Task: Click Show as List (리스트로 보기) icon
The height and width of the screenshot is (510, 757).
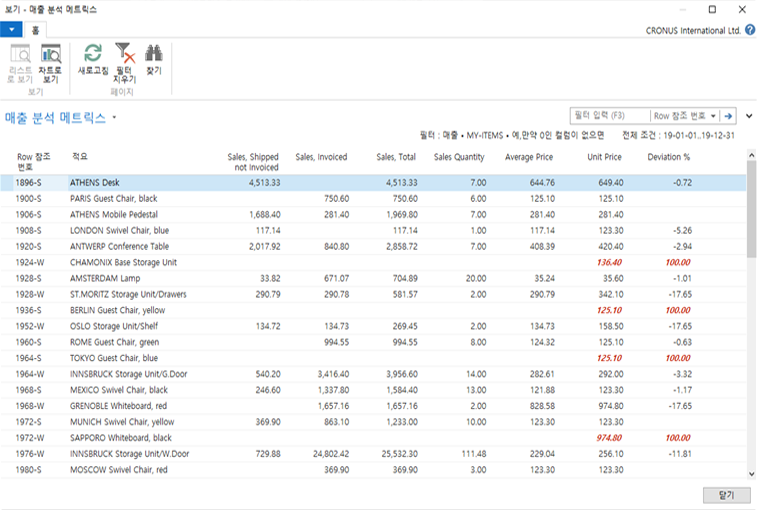Action: (x=20, y=54)
